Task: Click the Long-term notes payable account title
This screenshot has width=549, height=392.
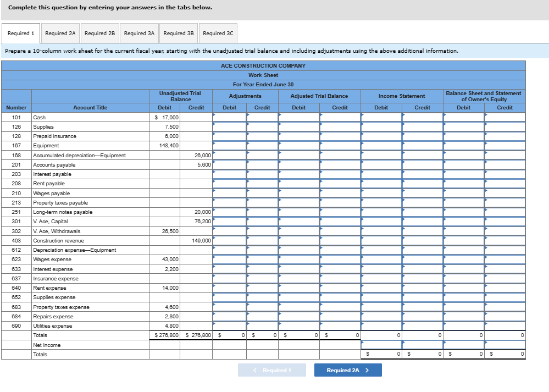Action: click(x=63, y=212)
